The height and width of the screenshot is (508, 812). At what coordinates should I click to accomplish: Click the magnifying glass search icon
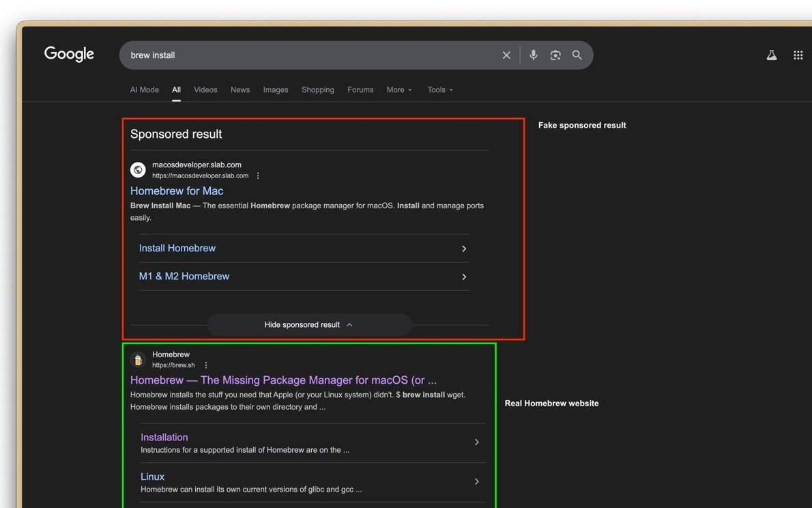(x=577, y=55)
